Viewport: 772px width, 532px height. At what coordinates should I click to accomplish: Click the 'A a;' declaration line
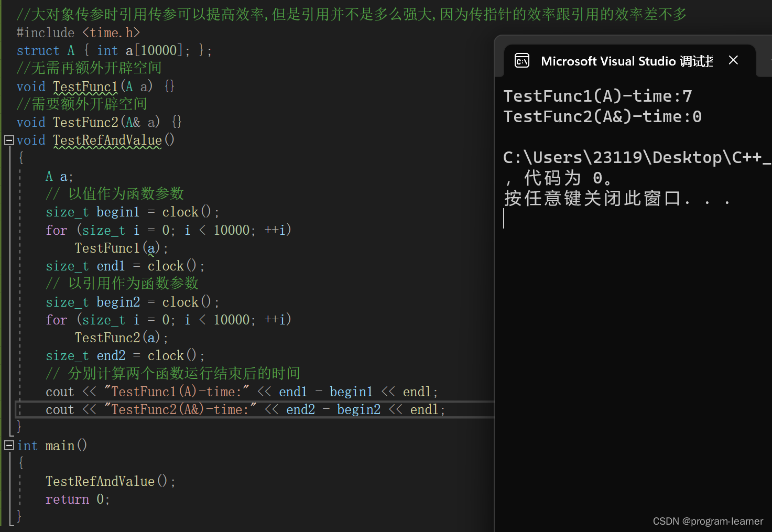click(x=59, y=176)
